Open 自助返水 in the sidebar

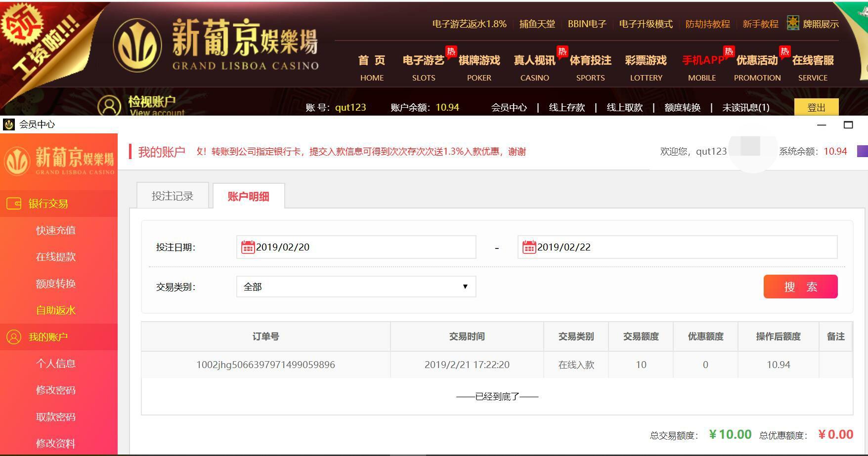(x=55, y=310)
